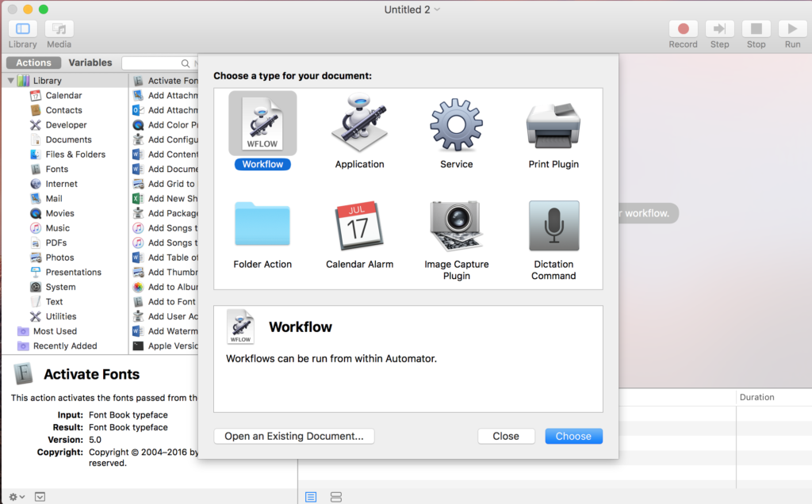
Task: Choose the Image Capture Plugin camera icon
Action: pyautogui.click(x=456, y=226)
